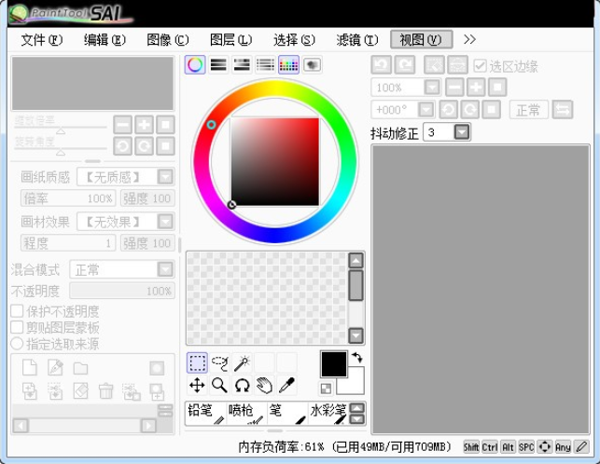Select the zoom magnifier tool
600x464 pixels.
(219, 385)
